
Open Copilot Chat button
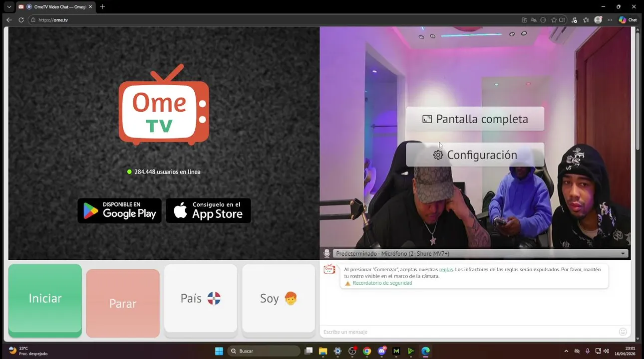[x=628, y=20]
